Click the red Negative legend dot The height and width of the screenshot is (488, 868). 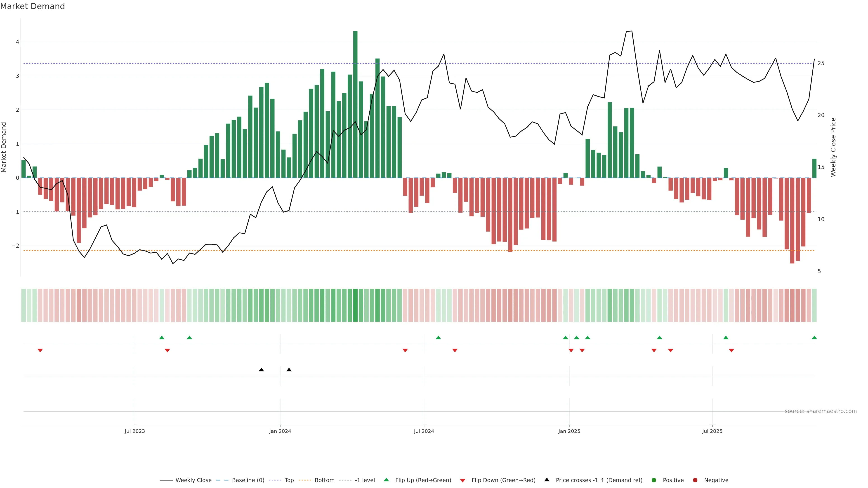(x=695, y=480)
